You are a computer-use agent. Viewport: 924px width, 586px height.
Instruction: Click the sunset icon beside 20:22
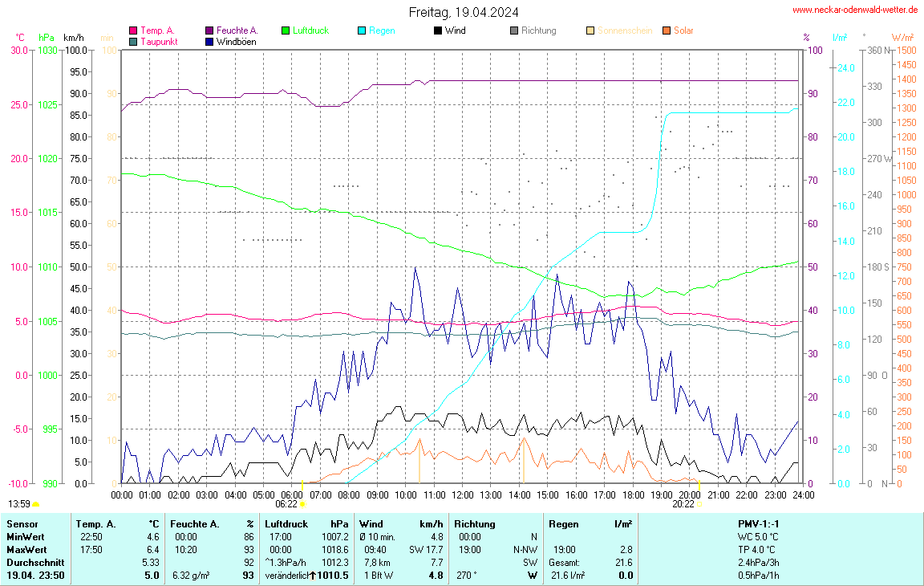tap(699, 505)
